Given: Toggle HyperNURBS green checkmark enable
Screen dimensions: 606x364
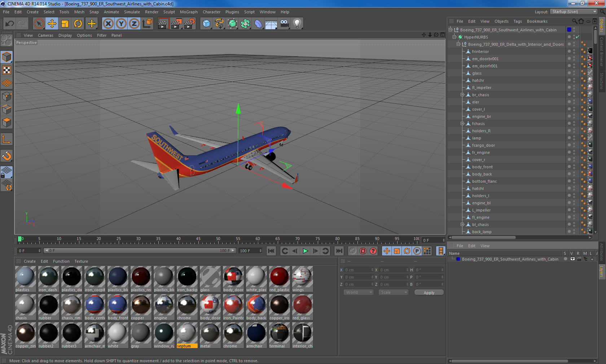Looking at the screenshot, I should (x=578, y=37).
